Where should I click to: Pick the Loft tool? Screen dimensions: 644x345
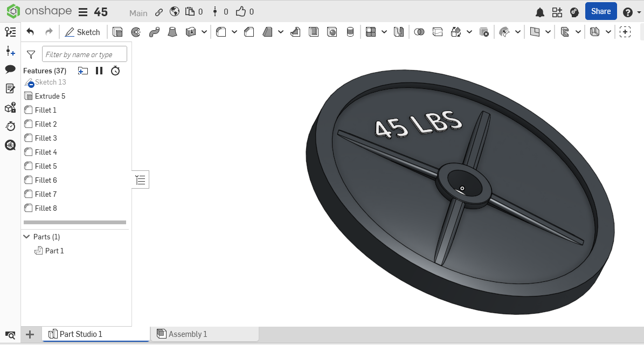(172, 32)
